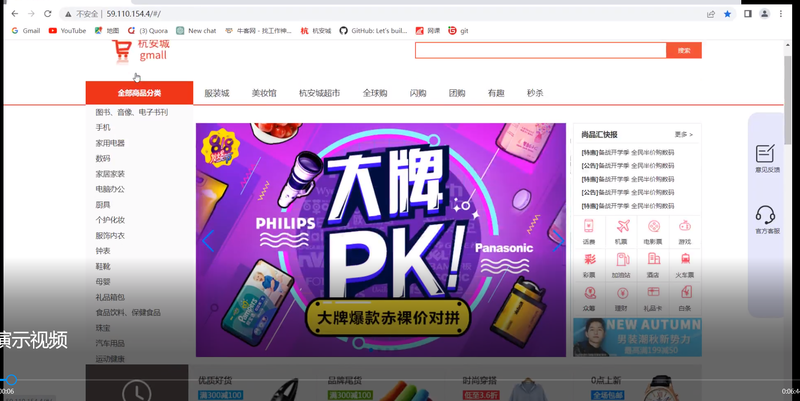Screen dimensions: 800x401
Task: Click the orange 搜索 search button
Action: [x=684, y=50]
